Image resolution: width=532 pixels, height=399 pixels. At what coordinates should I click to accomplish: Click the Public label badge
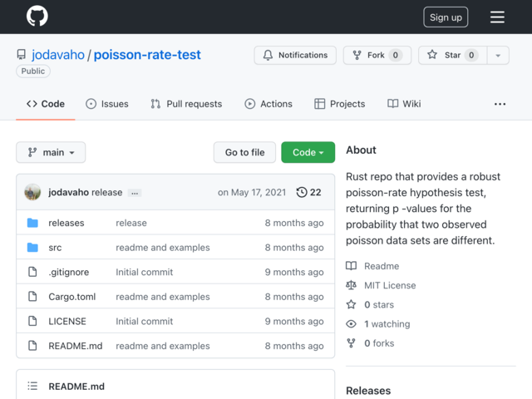[33, 71]
